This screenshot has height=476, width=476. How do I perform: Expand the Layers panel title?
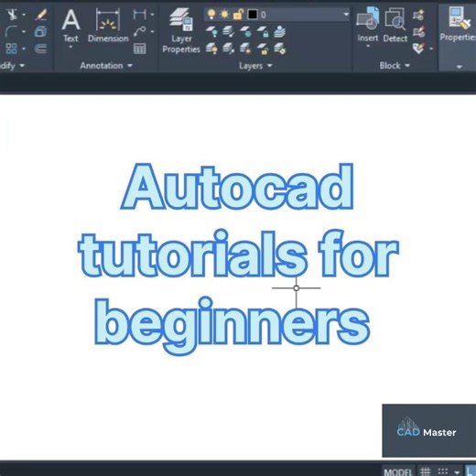point(255,65)
